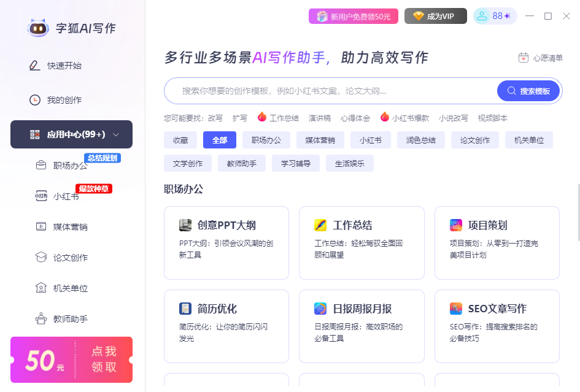Select the 机关单位 filter tab
Screen dimensions: 580x392
click(529, 140)
